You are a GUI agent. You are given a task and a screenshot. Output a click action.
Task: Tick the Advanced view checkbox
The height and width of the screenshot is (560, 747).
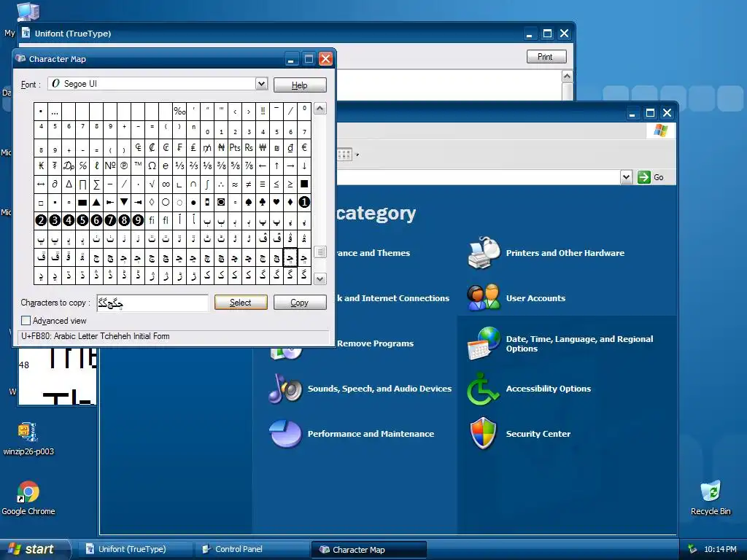pyautogui.click(x=26, y=321)
